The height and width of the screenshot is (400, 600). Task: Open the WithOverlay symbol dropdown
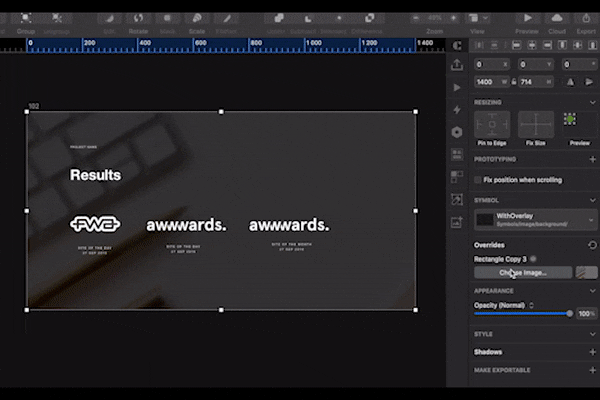535,220
